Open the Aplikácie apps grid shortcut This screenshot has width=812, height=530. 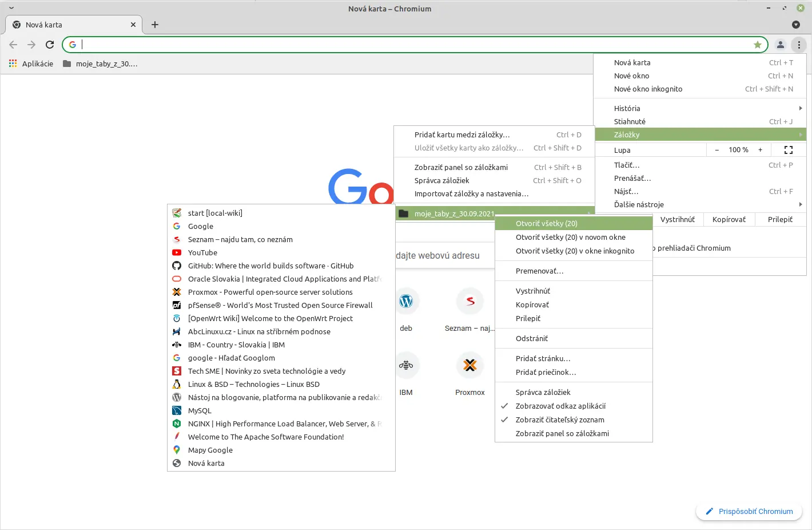[x=31, y=64]
